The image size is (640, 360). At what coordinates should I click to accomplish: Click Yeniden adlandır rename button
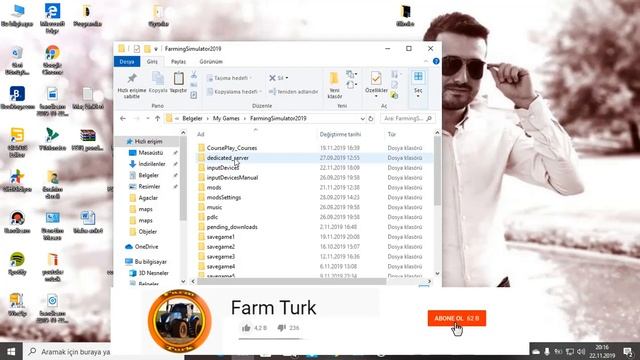coord(293,92)
